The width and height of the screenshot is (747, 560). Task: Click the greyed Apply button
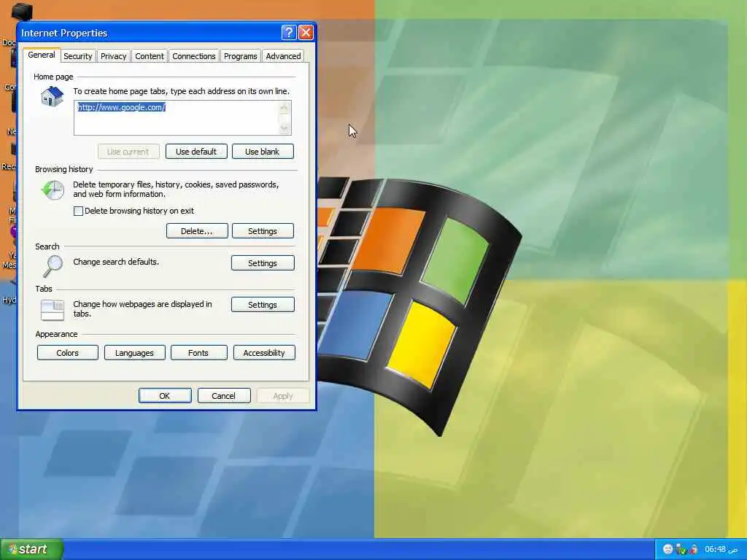point(283,396)
